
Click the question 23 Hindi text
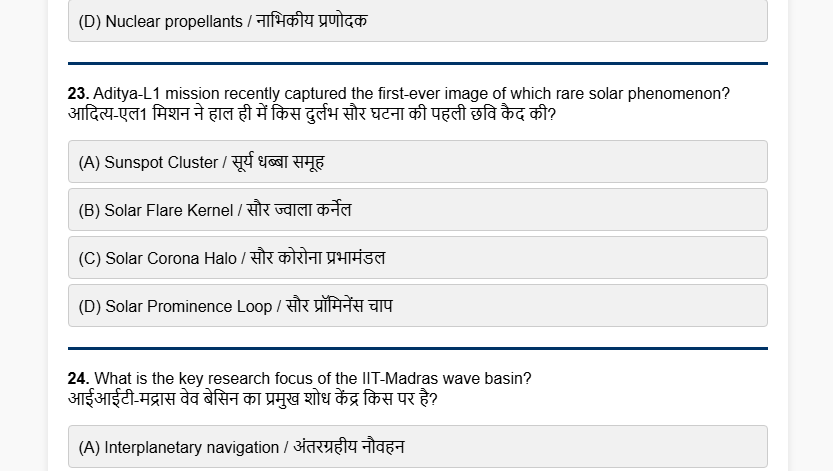coord(312,114)
